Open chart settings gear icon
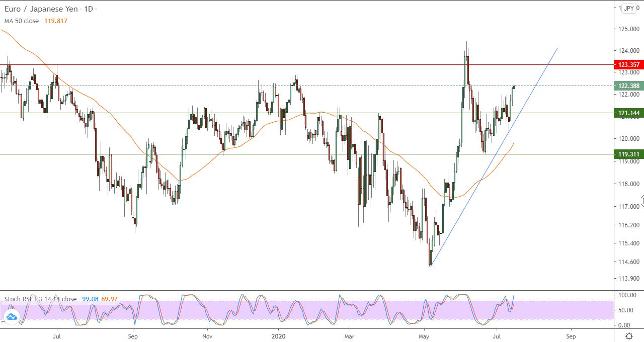This screenshot has height=342, width=644. [629, 336]
